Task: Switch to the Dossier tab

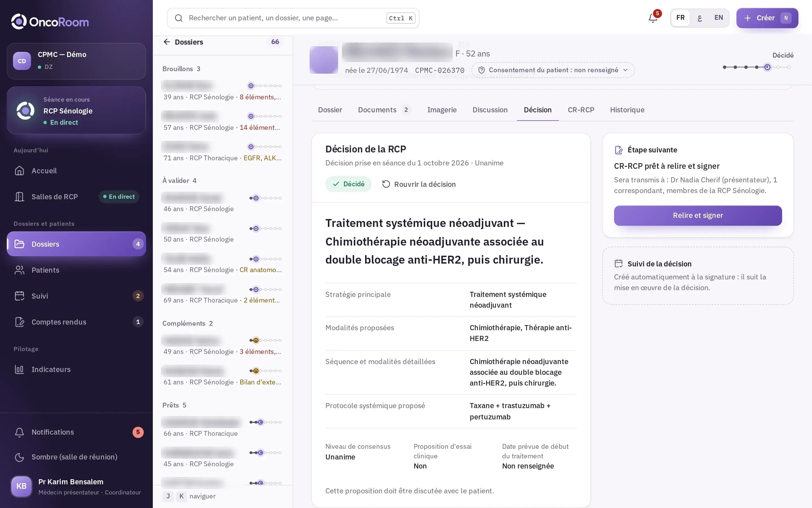Action: (x=330, y=110)
